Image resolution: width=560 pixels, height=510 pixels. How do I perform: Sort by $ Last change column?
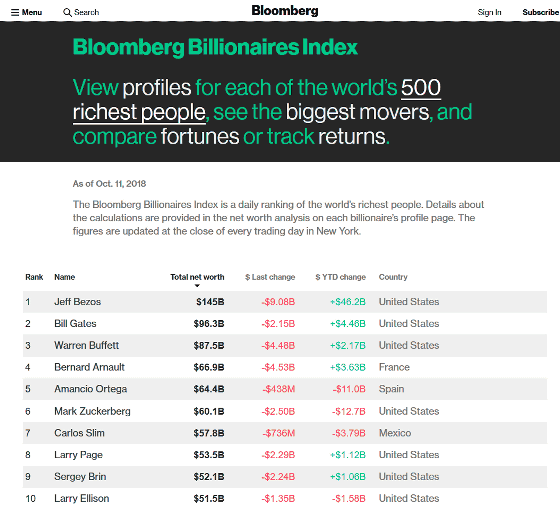click(270, 277)
